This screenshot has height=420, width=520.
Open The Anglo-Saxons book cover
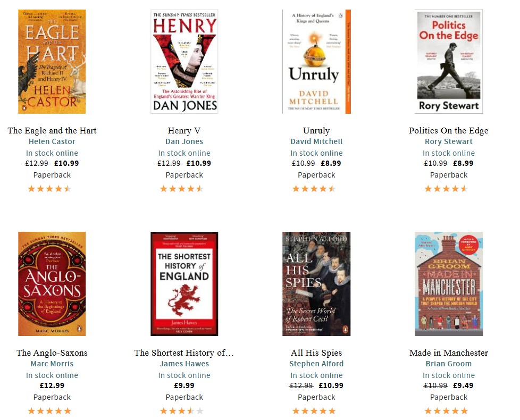[x=52, y=284]
